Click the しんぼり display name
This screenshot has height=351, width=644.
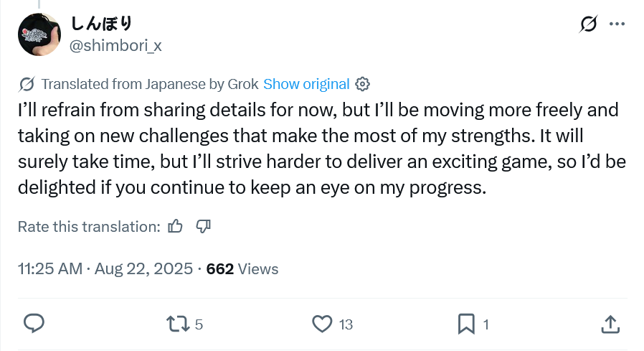pyautogui.click(x=101, y=24)
